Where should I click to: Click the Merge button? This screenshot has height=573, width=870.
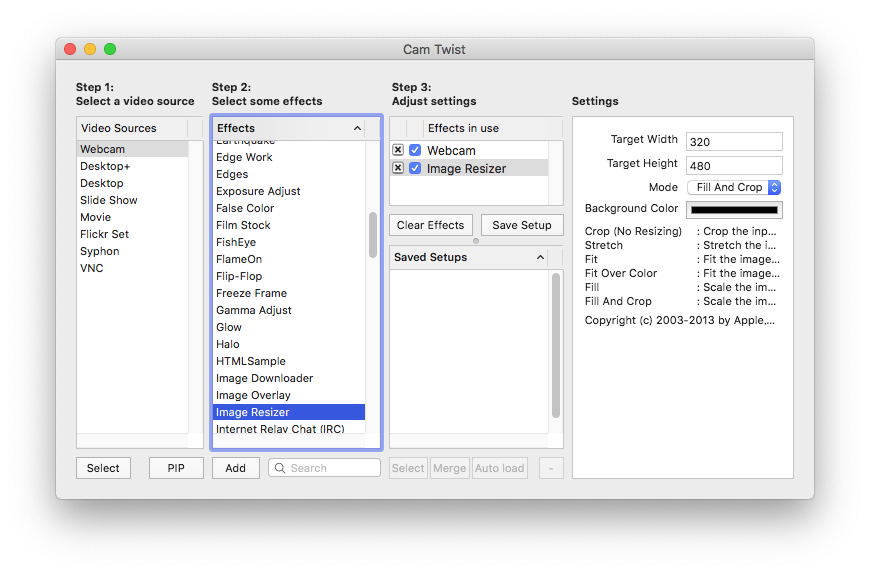click(449, 468)
